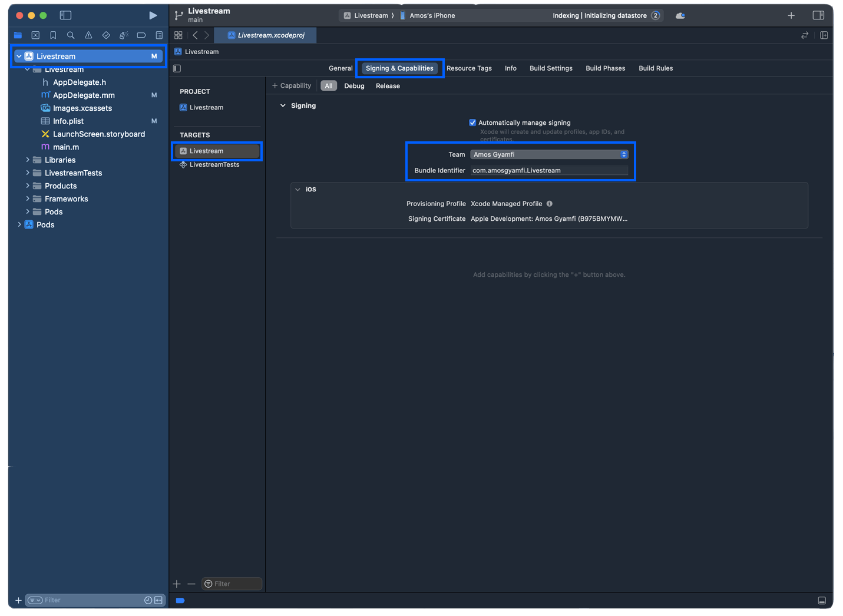843x616 pixels.
Task: Open the Project navigator folder icon
Action: tap(18, 35)
